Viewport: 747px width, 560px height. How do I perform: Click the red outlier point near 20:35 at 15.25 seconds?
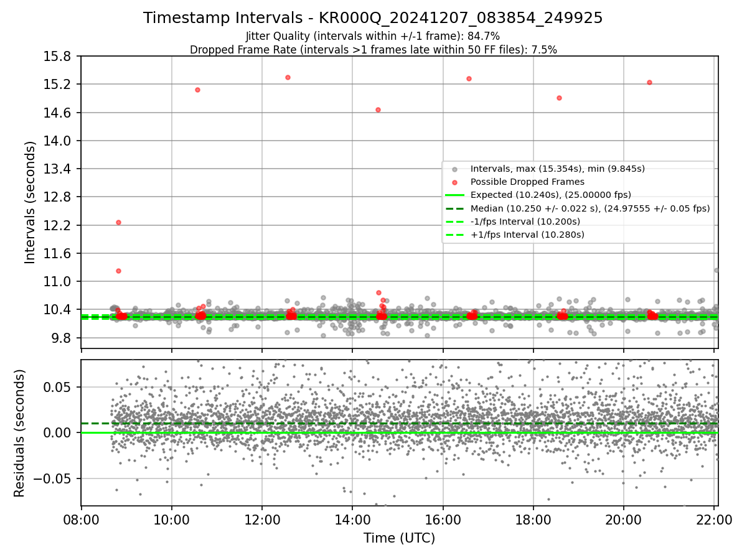(x=649, y=82)
